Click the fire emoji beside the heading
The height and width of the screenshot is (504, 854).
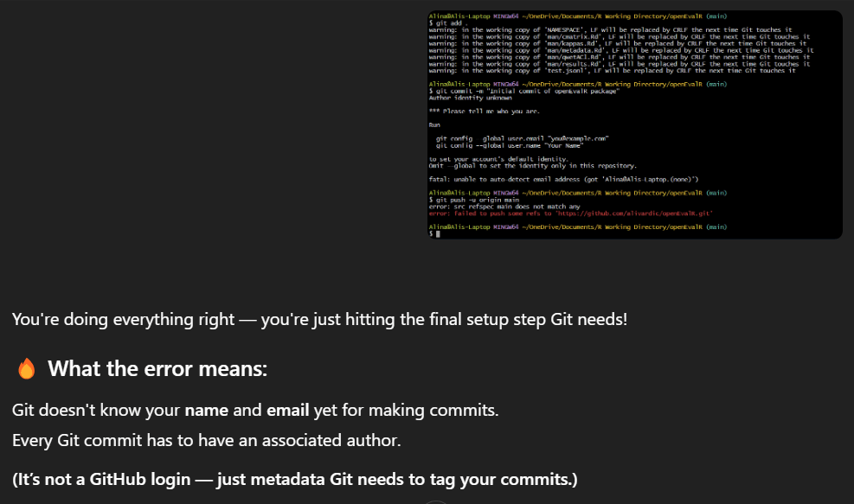27,369
